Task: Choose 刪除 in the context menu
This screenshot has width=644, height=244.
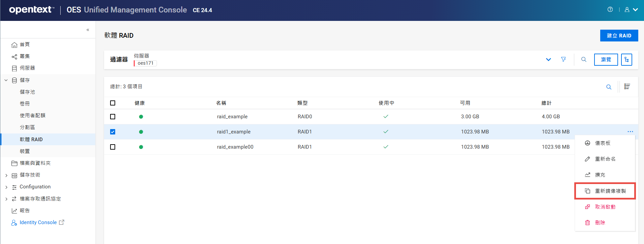Action: [x=600, y=223]
